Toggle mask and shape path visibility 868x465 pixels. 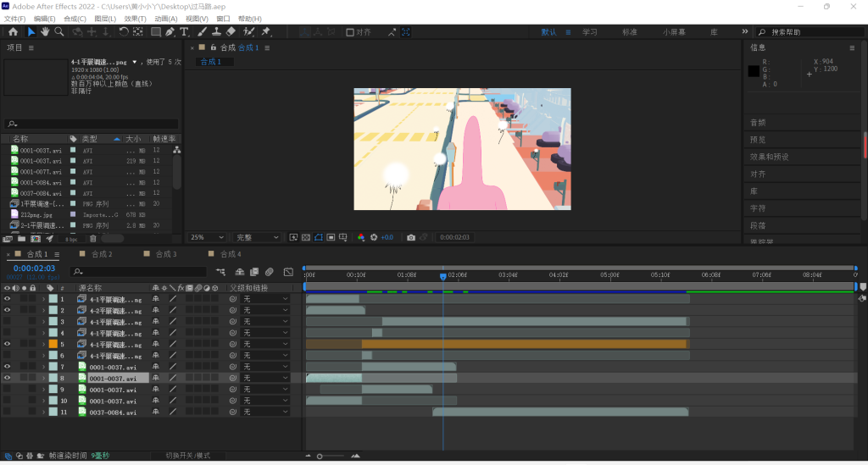point(319,237)
